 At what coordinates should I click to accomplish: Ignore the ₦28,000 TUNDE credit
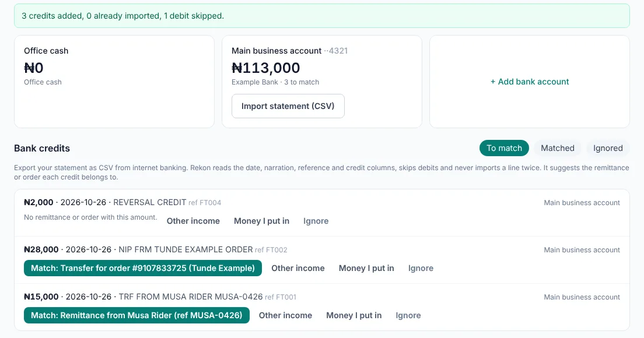tap(421, 268)
